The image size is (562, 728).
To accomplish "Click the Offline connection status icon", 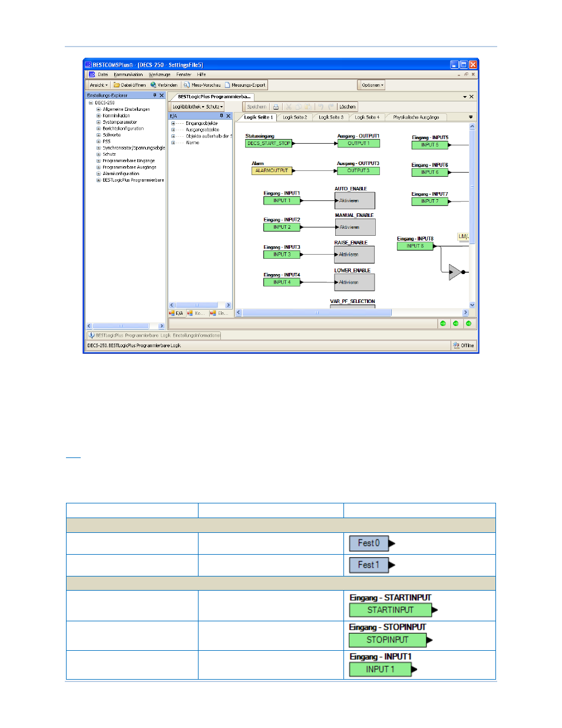I will (456, 345).
